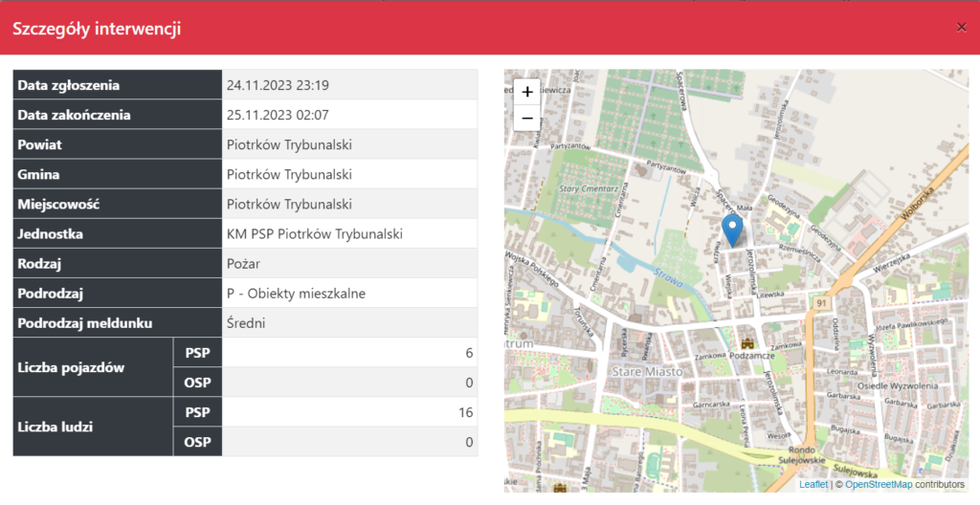Zoom out on the map
This screenshot has height=505, width=980.
tap(527, 118)
